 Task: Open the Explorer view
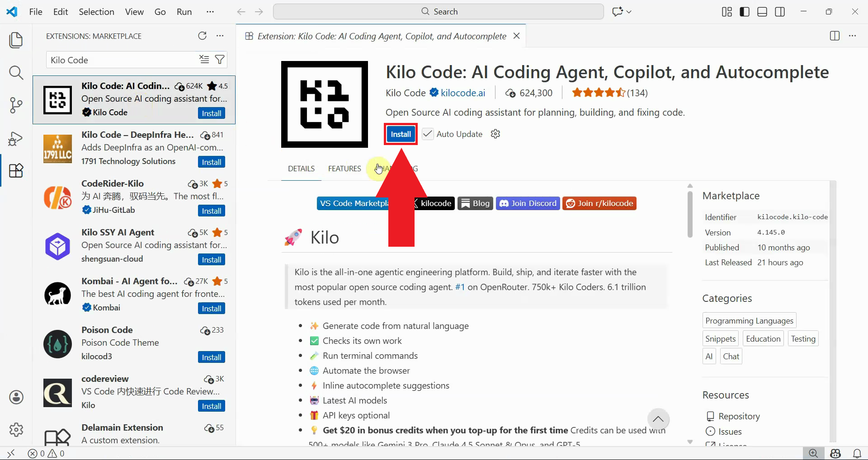(x=16, y=40)
